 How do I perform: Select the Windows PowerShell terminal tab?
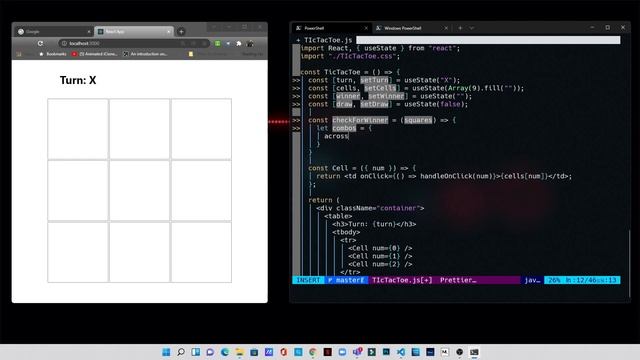coord(411,28)
